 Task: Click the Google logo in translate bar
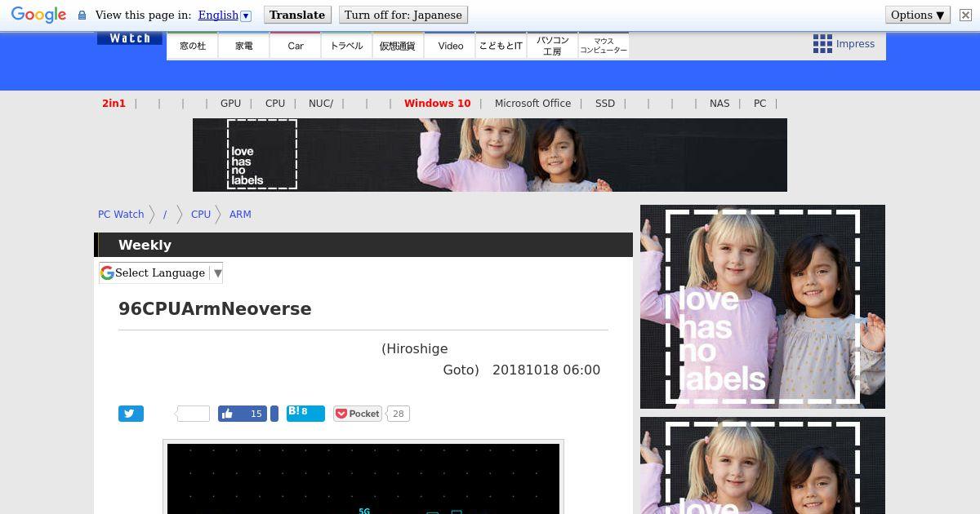coord(38,15)
